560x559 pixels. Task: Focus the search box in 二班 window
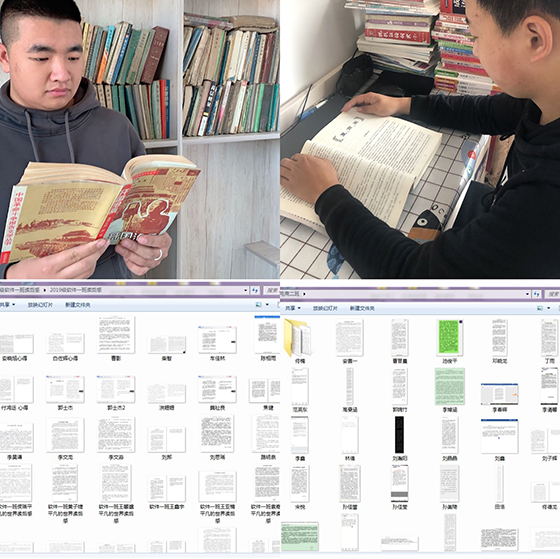pyautogui.click(x=552, y=294)
